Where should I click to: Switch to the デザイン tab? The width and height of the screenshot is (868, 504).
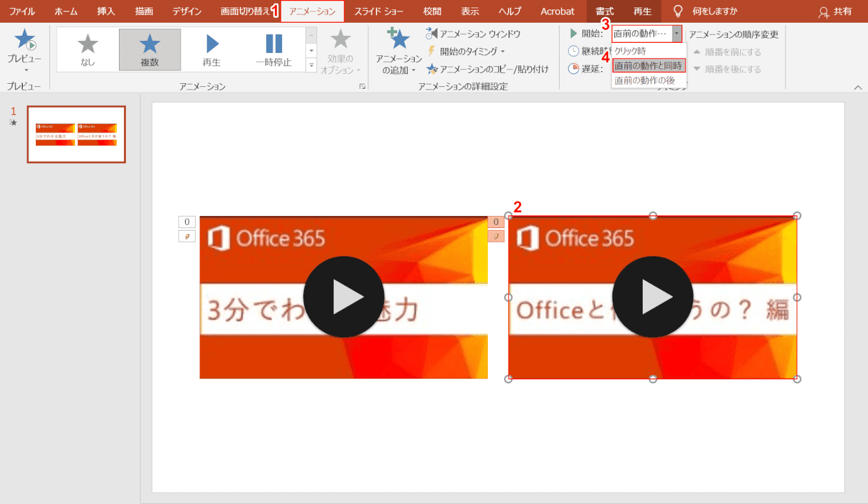187,11
